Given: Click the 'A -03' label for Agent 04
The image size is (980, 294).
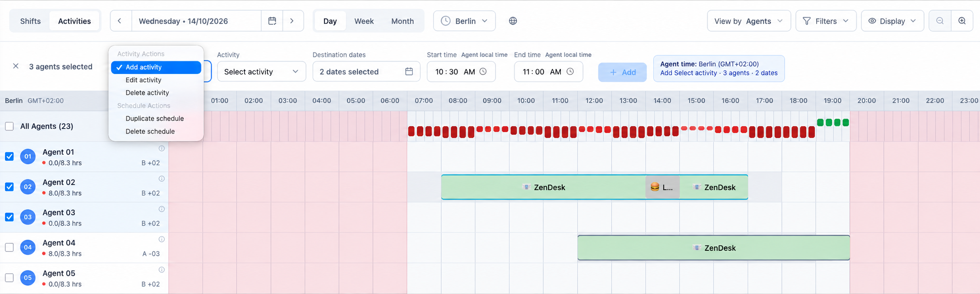Looking at the screenshot, I should 151,253.
